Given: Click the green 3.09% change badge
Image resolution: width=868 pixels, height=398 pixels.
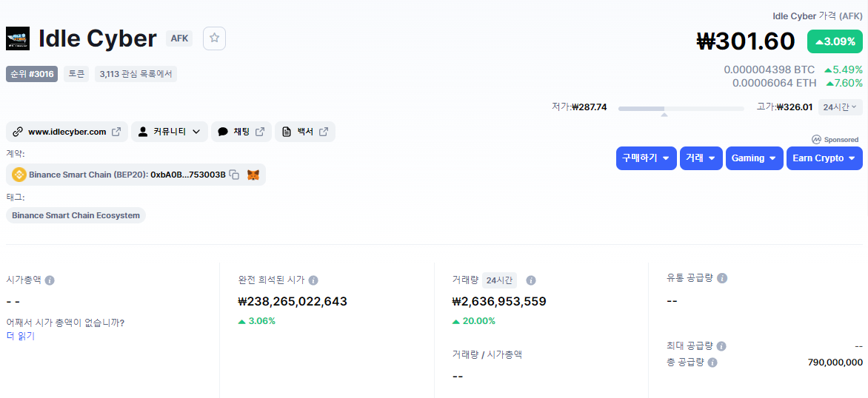Looking at the screenshot, I should coord(835,41).
